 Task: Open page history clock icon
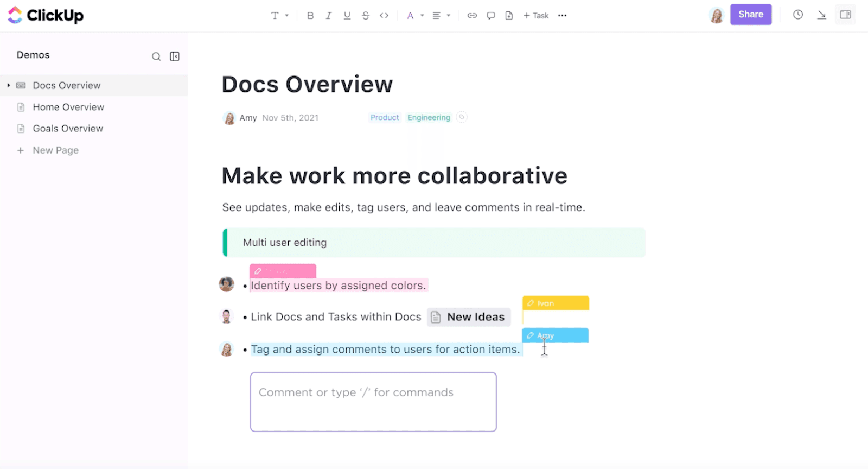coord(798,15)
